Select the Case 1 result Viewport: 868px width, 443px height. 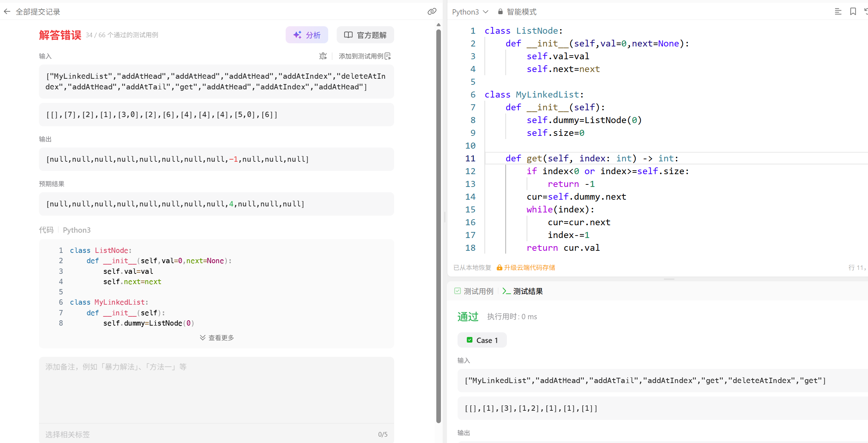tap(482, 340)
